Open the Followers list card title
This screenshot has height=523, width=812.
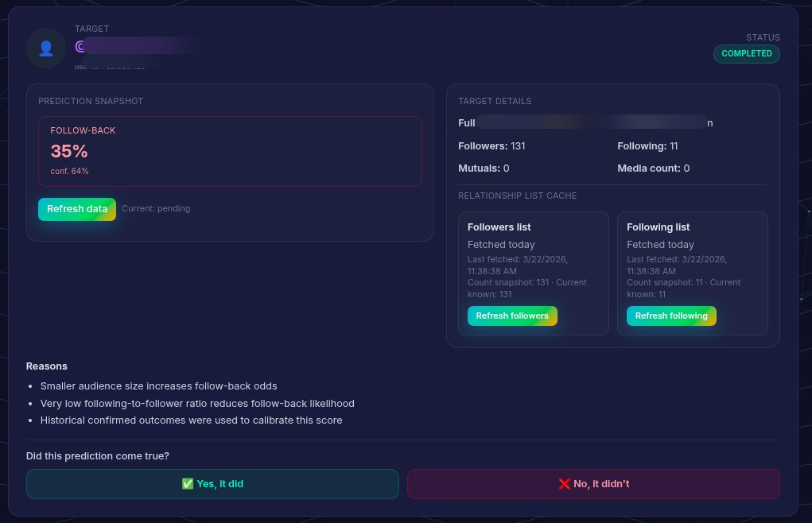pyautogui.click(x=499, y=227)
